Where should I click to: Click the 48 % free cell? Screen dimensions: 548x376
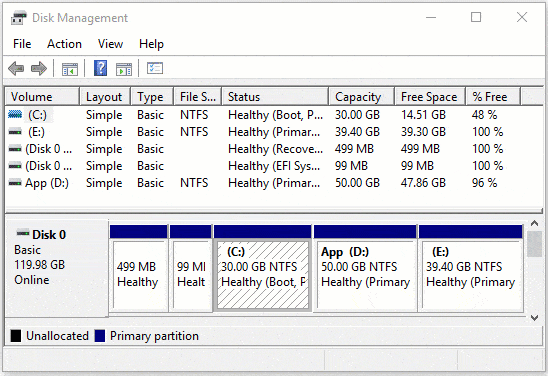(484, 115)
